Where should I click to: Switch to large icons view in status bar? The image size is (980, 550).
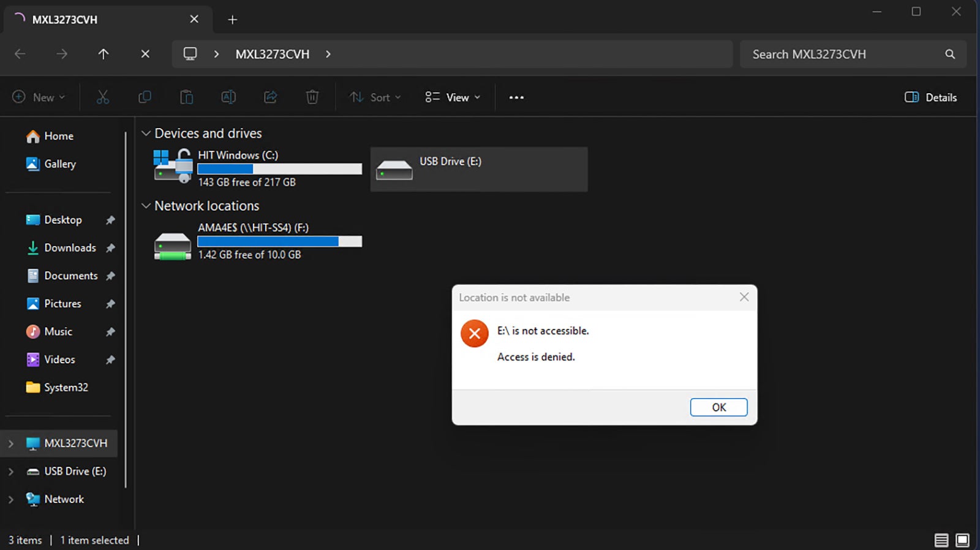tap(962, 540)
